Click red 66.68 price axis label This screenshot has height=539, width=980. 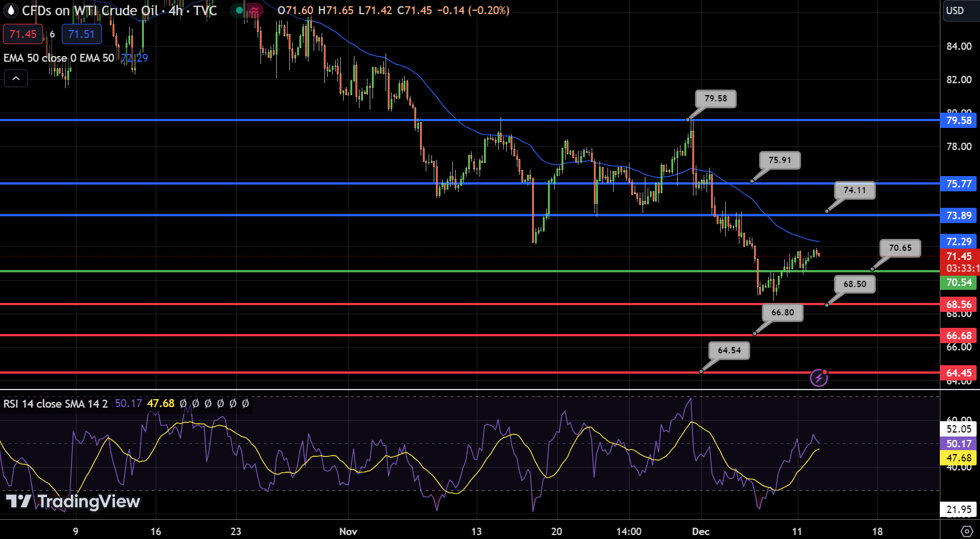tap(959, 336)
